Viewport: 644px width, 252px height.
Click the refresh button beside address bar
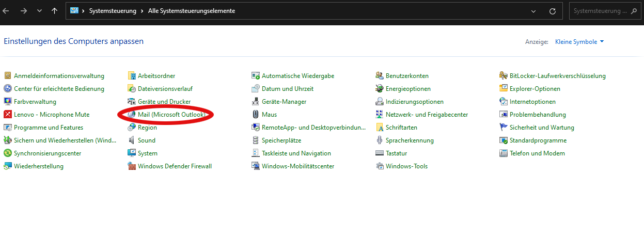[552, 11]
